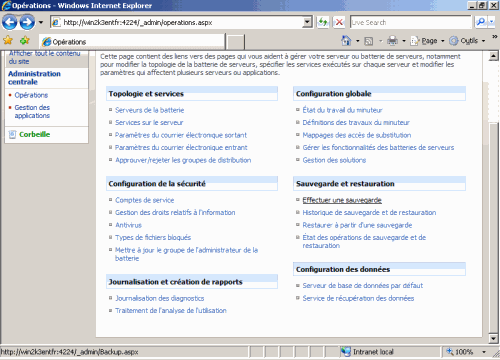Screen dimensions: 500x360
Task: Open a new blank tab
Action: coord(235,42)
